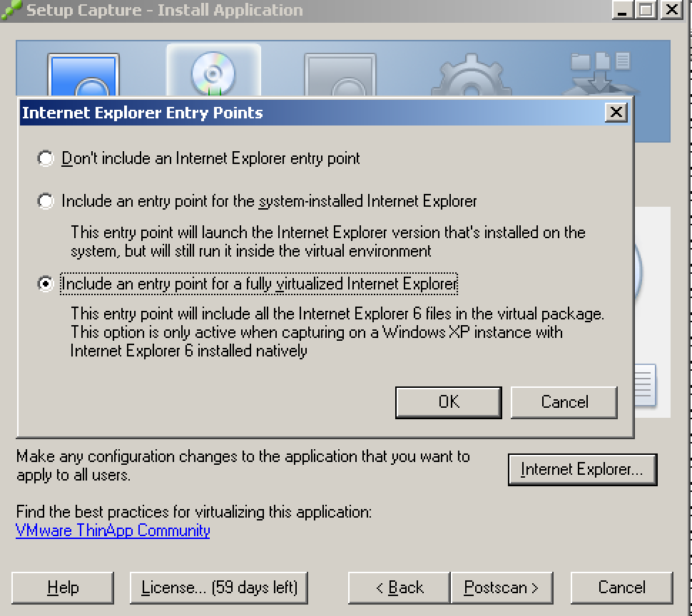Maximize the Setup Capture window

(x=646, y=10)
